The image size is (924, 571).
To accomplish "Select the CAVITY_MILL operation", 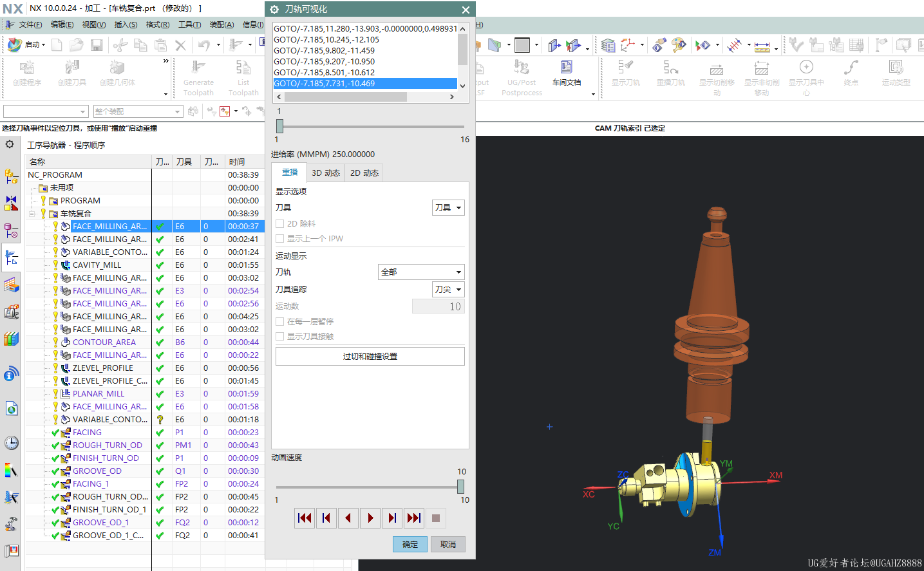I will pyautogui.click(x=97, y=265).
